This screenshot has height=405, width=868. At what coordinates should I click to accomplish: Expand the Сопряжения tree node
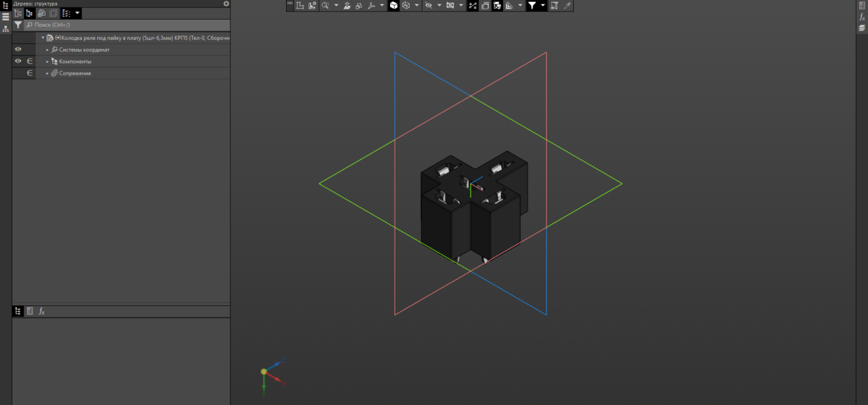pyautogui.click(x=47, y=73)
